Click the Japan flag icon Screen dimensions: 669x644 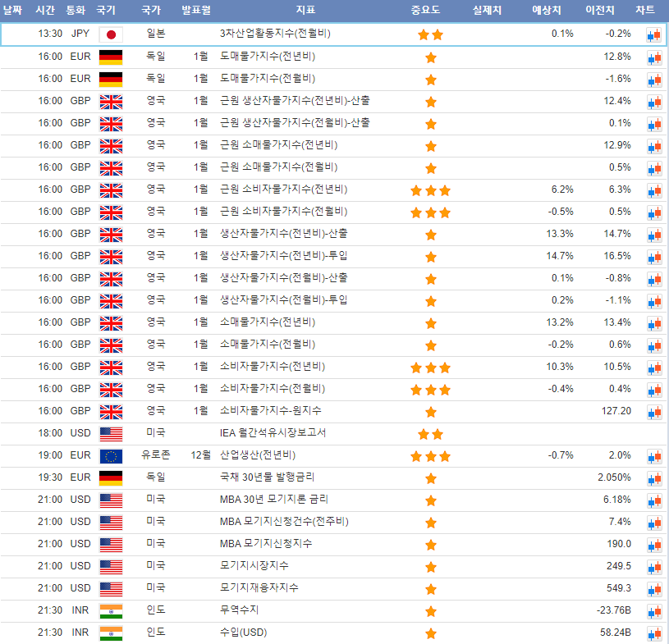point(110,34)
